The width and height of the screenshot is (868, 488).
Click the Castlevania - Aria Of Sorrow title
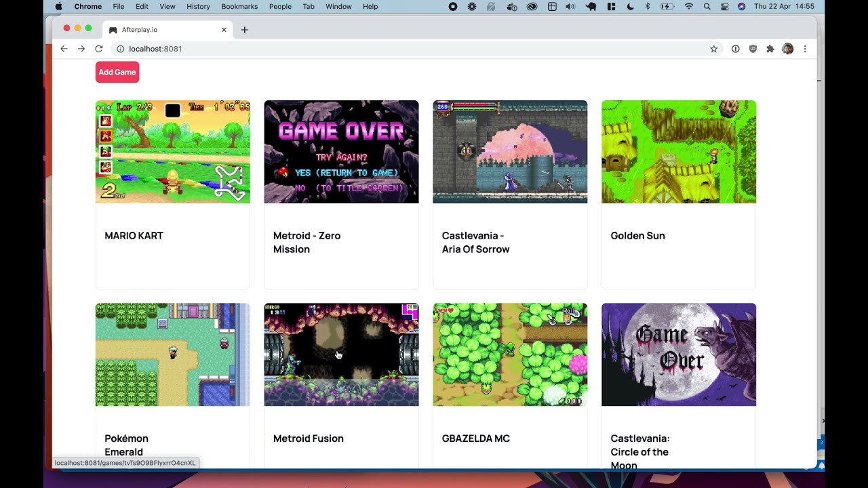(475, 243)
